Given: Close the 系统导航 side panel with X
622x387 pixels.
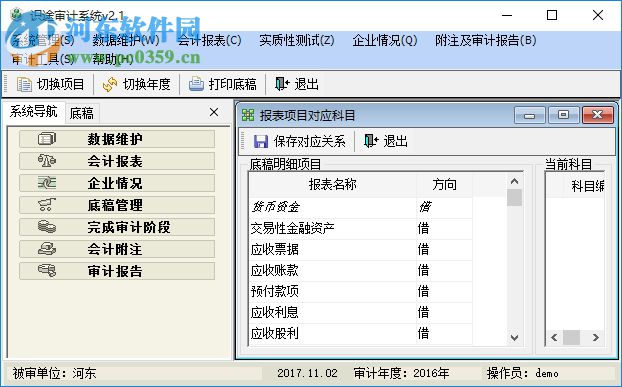Looking at the screenshot, I should (x=214, y=112).
